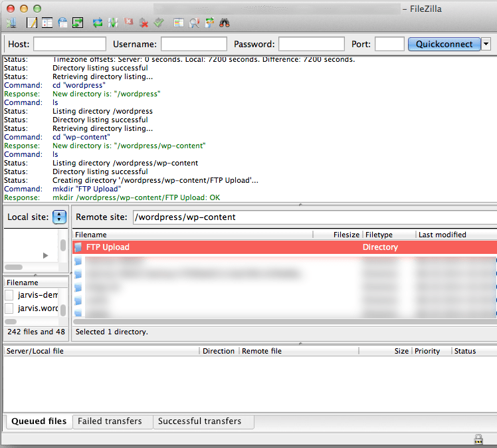Toggle directory comparison magnifier icon
Viewport: 497px width, 448px height.
point(194,23)
